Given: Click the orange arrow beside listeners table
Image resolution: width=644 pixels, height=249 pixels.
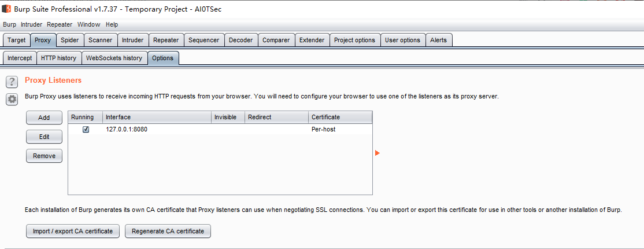Looking at the screenshot, I should coord(377,153).
